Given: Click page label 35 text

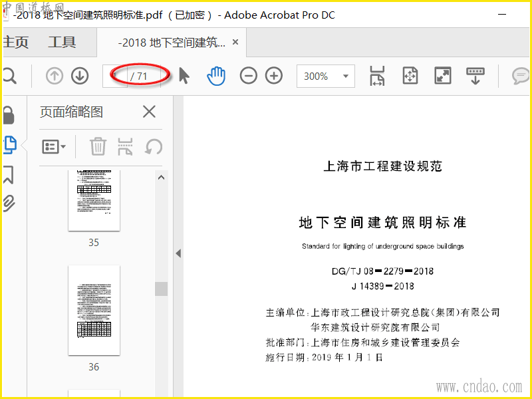Looking at the screenshot, I should [94, 243].
